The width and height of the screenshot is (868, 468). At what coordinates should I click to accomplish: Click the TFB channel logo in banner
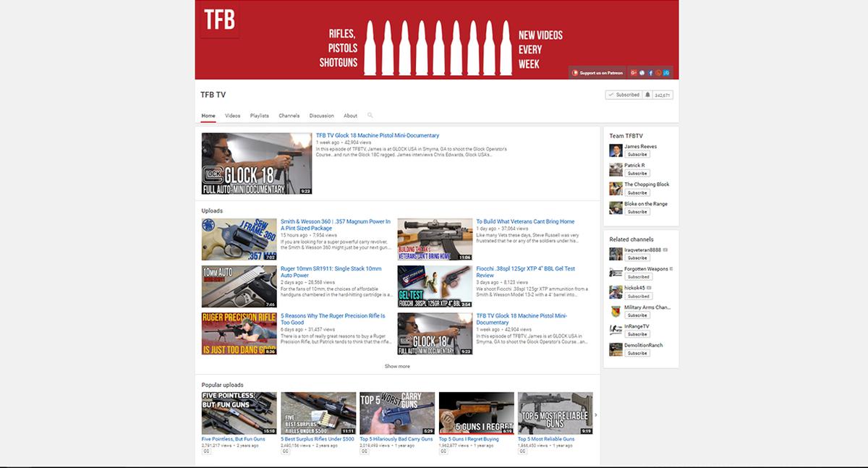pyautogui.click(x=219, y=20)
